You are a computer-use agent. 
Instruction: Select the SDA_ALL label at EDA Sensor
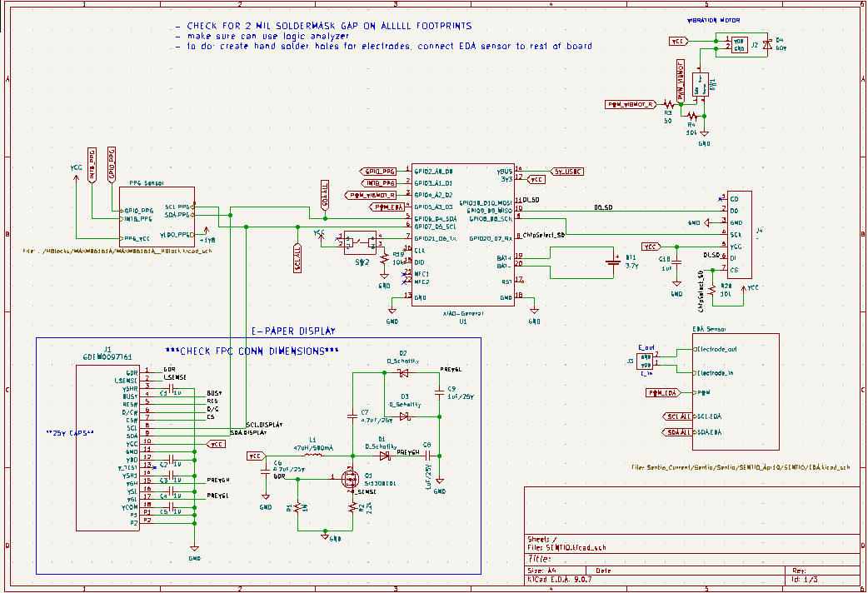click(x=676, y=432)
